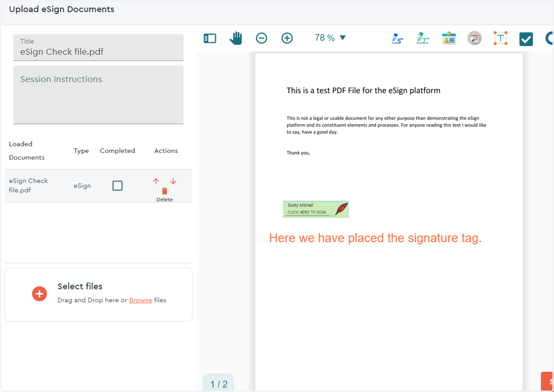Screen dimensions: 554x392
Task: Select the green initials pen tool
Action: [x=422, y=38]
